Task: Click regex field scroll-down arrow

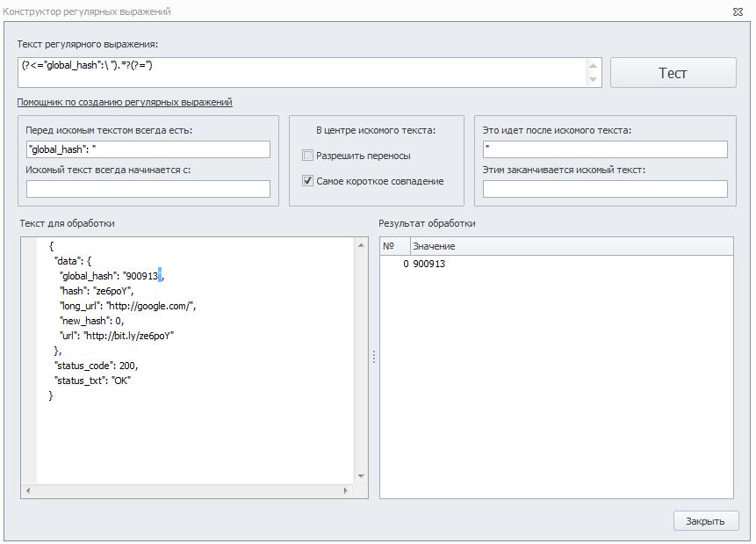Action: 593,79
